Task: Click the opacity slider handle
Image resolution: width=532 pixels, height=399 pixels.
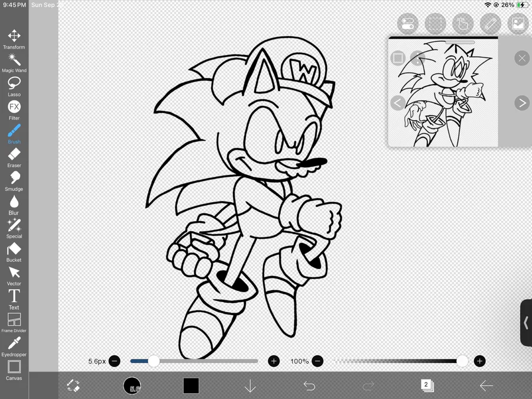Action: [462, 361]
